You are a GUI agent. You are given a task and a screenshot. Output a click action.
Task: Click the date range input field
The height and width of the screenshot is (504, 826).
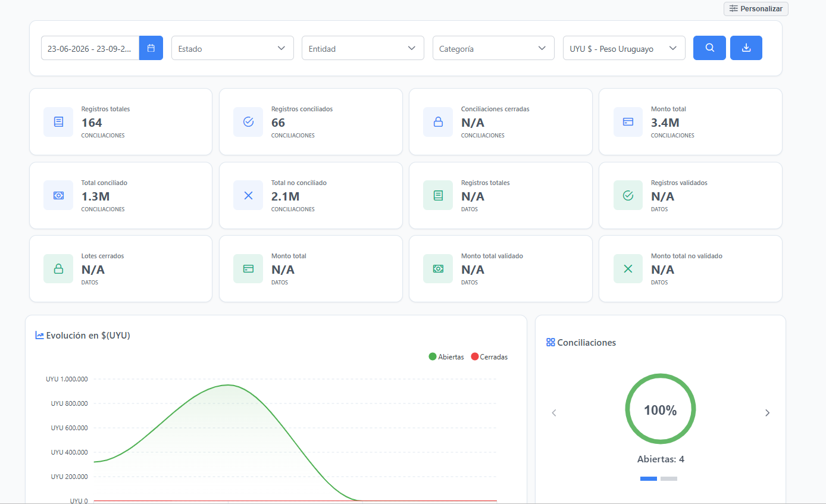pos(90,48)
